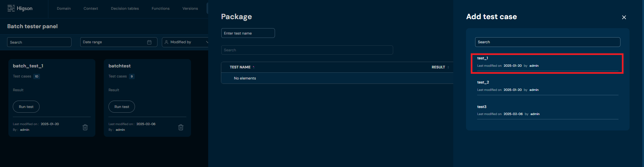The width and height of the screenshot is (644, 167).
Task: Open the Date range picker
Action: [114, 42]
